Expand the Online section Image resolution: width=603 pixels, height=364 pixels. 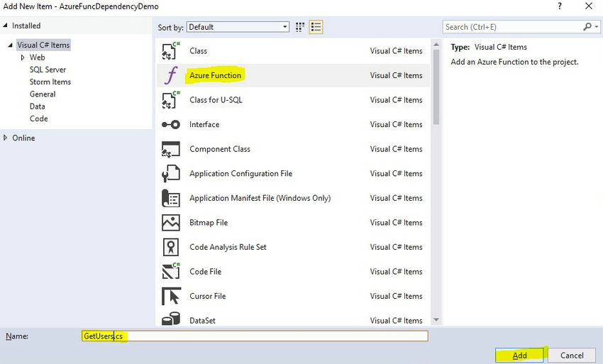pyautogui.click(x=5, y=138)
